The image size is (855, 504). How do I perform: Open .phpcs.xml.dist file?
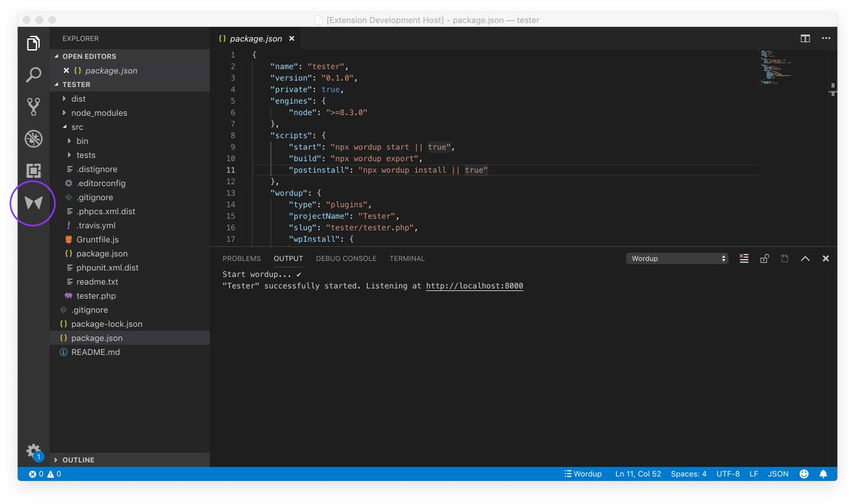(x=105, y=211)
